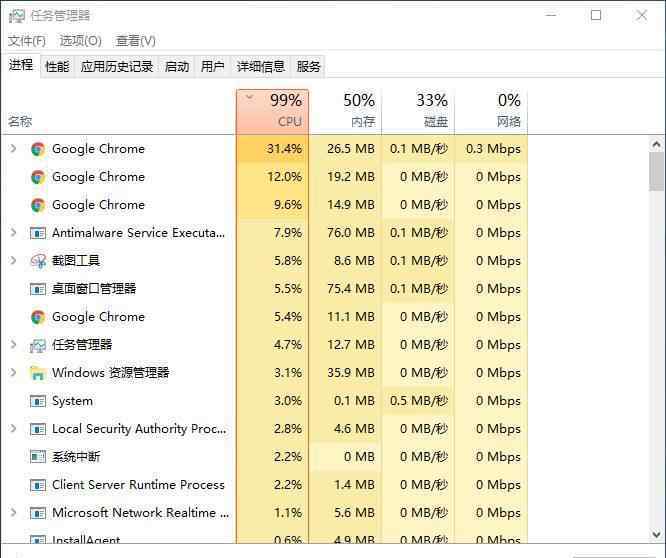Select the 桌面窗口管理器 process name
This screenshot has width=666, height=558.
94,289
